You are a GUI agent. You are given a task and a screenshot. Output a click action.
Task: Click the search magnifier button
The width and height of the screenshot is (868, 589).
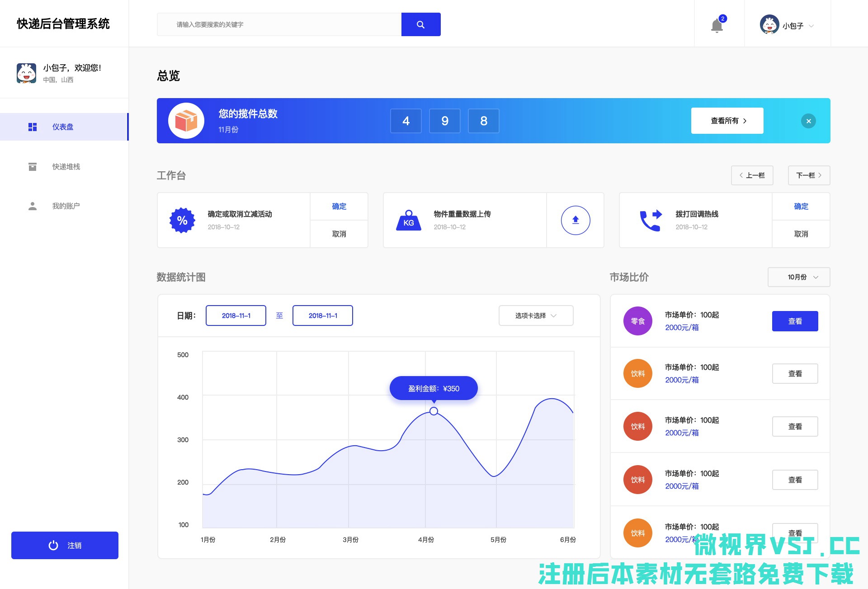point(420,24)
